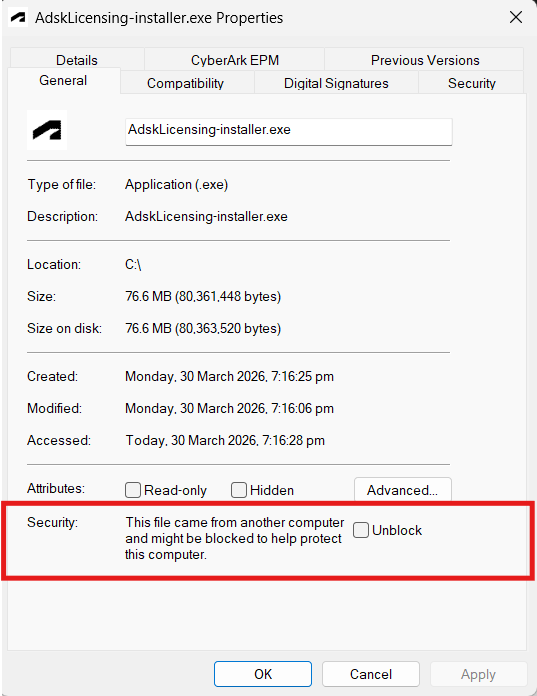Close the Properties dialog with X

(x=516, y=17)
